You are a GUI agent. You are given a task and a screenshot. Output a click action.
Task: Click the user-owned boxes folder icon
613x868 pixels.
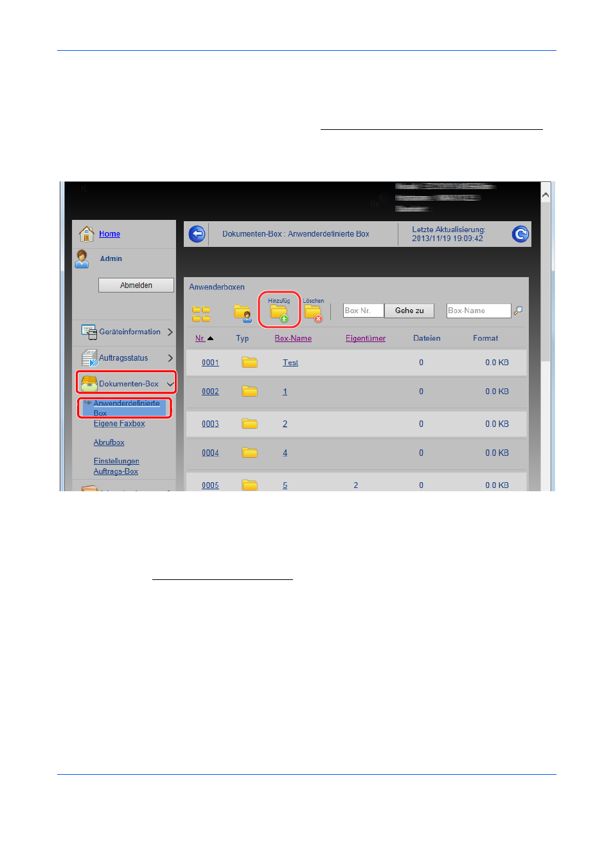pyautogui.click(x=242, y=313)
